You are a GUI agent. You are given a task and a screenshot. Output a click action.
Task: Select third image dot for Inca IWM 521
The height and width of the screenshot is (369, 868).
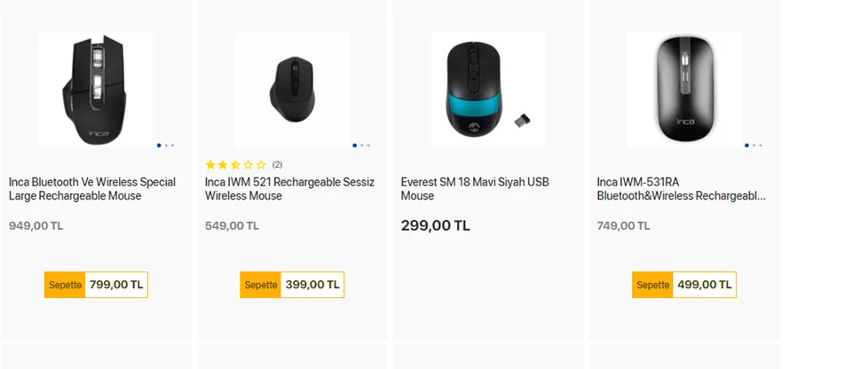[368, 145]
